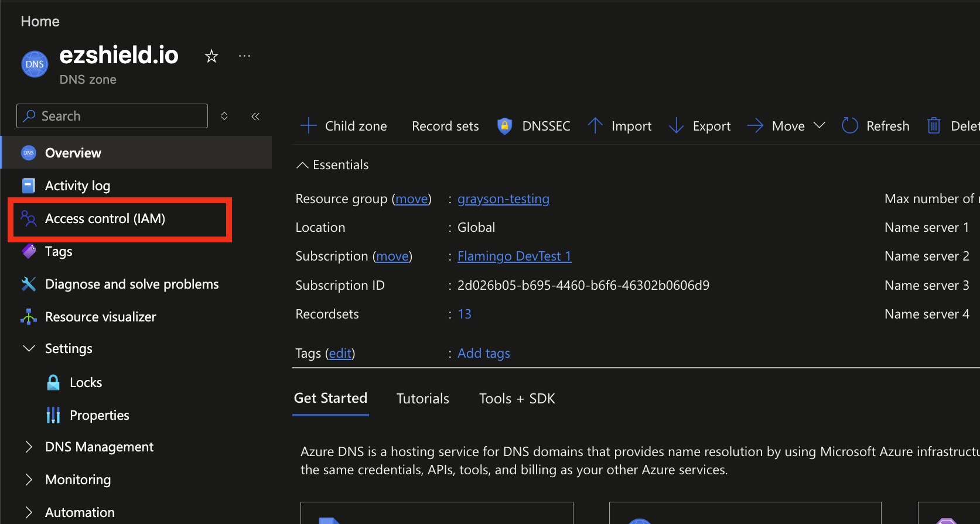The height and width of the screenshot is (524, 980).
Task: Collapse the Settings menu group
Action: point(29,348)
